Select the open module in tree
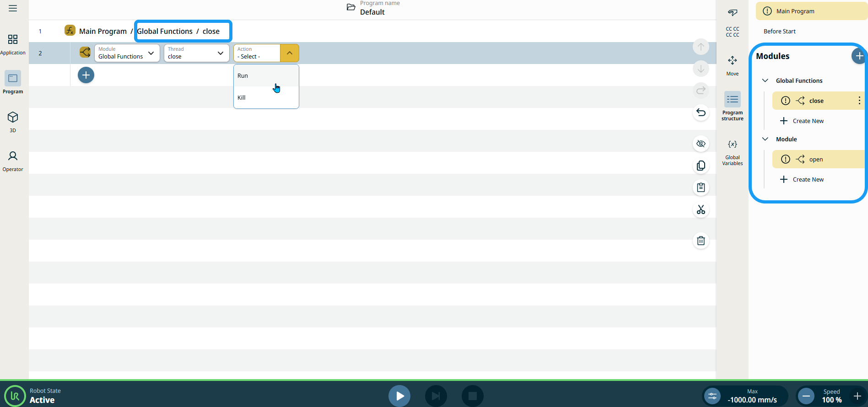This screenshot has width=868, height=407. point(816,160)
